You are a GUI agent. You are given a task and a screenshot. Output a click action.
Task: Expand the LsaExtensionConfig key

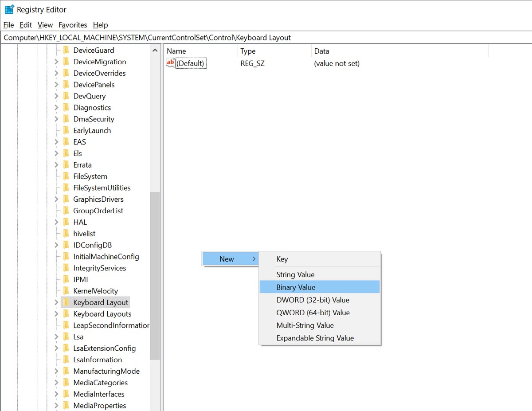[x=56, y=348]
